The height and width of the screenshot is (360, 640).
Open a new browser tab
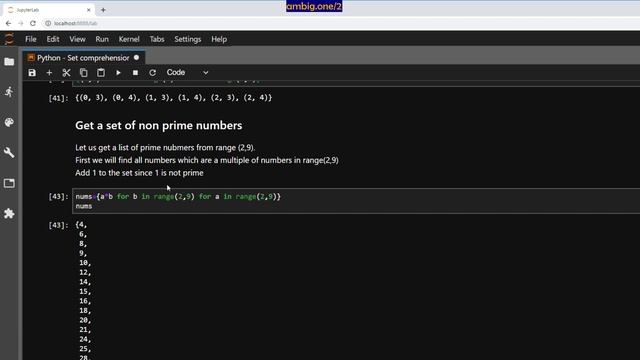[x=103, y=10]
